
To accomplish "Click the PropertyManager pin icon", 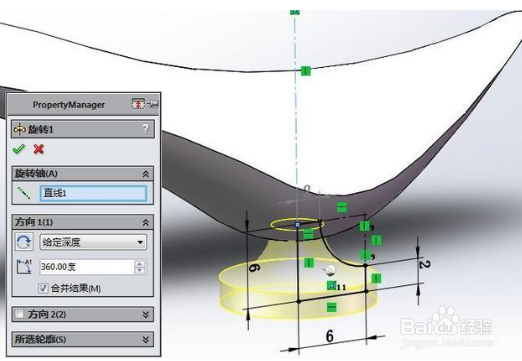I will click(153, 104).
